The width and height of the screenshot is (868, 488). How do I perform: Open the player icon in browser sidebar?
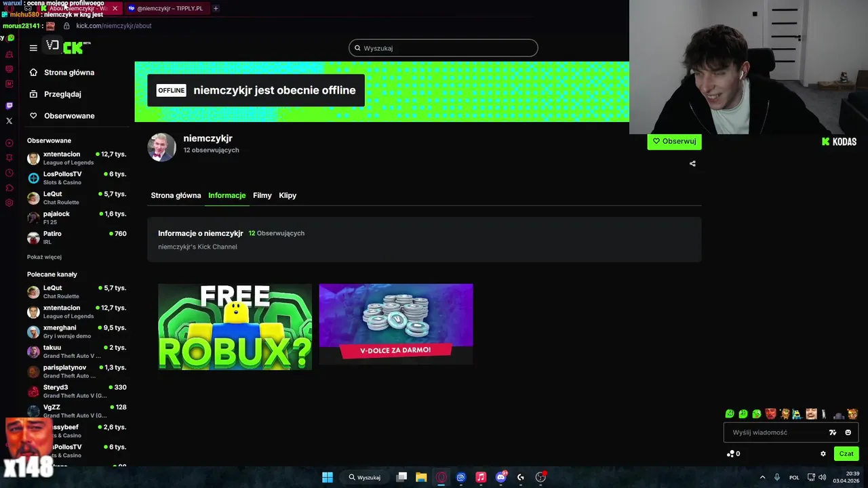(x=9, y=143)
